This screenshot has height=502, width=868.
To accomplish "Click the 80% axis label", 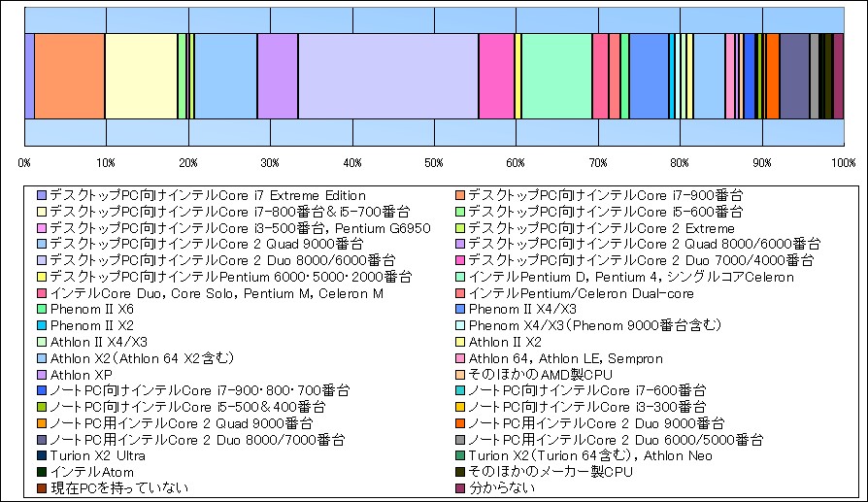I will (x=680, y=163).
